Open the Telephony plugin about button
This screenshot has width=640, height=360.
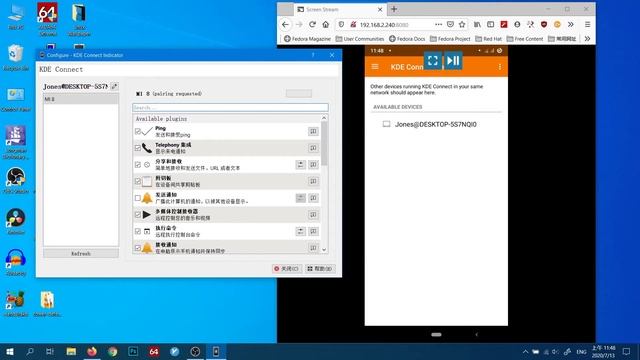coord(313,148)
